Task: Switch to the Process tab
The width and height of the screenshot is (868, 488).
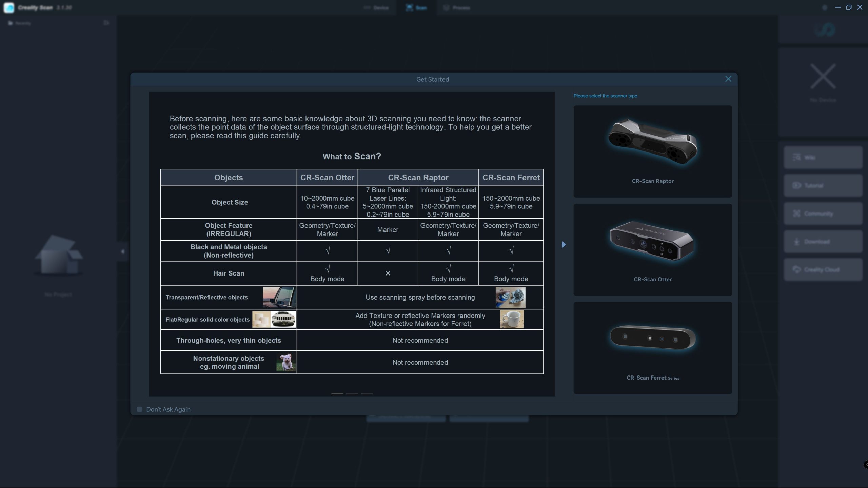Action: coord(457,7)
